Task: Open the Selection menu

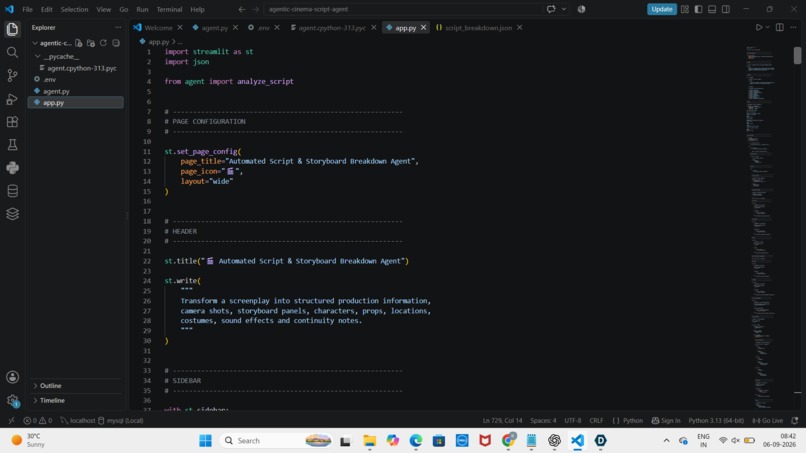Action: [x=74, y=9]
